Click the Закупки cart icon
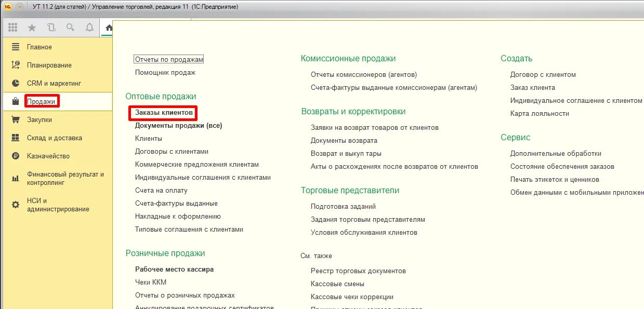The width and height of the screenshot is (644, 309). (16, 119)
